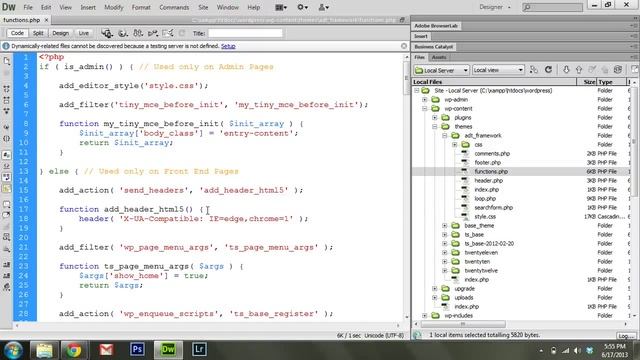
Task: Switch to Split view
Action: pos(38,33)
